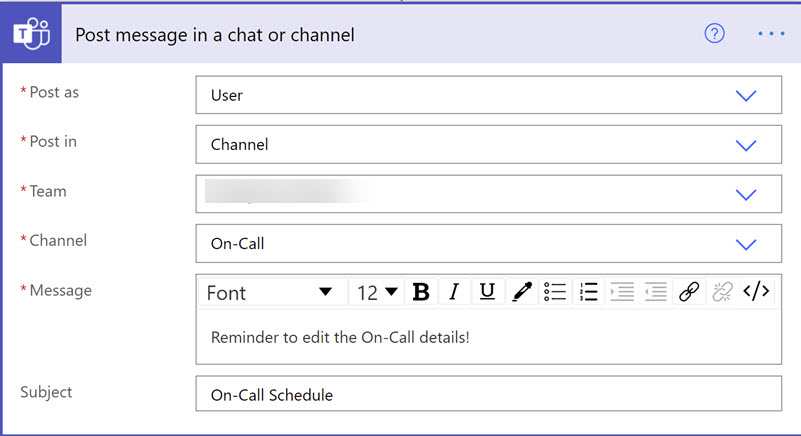This screenshot has width=801, height=436.
Task: Open the text color pen tool
Action: (522, 292)
